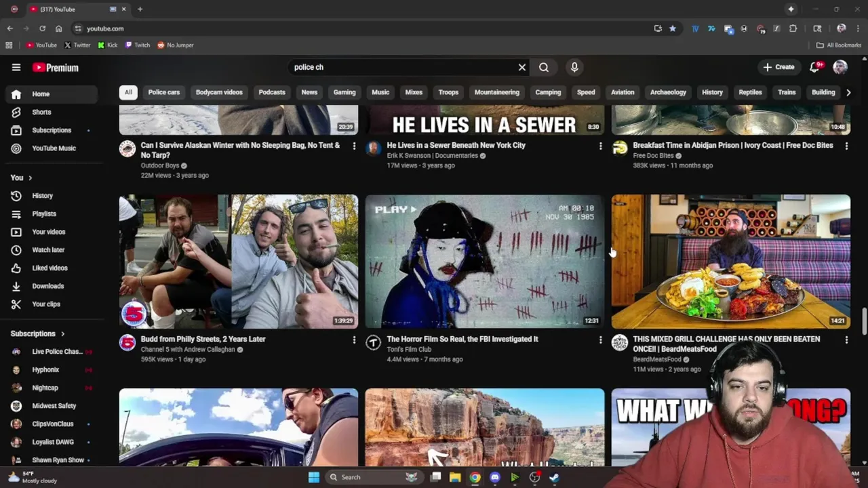Click the magnifier search button
This screenshot has width=868, height=488.
pyautogui.click(x=544, y=67)
